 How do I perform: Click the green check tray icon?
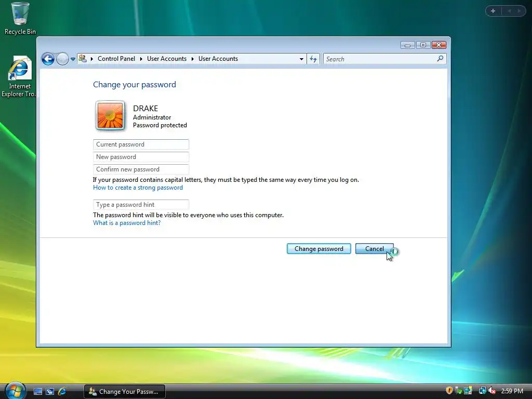pyautogui.click(x=458, y=391)
